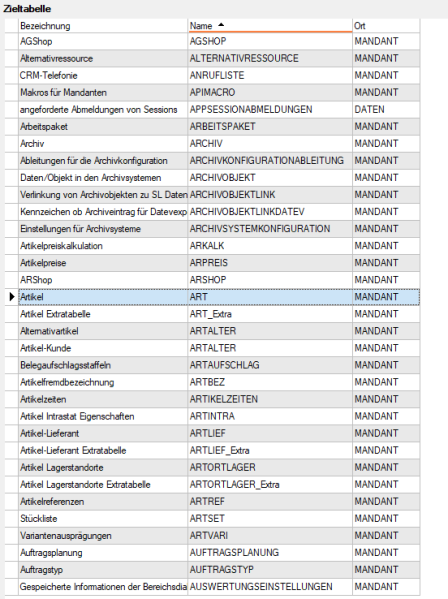Click the Artikelreferenzen description

point(103,502)
